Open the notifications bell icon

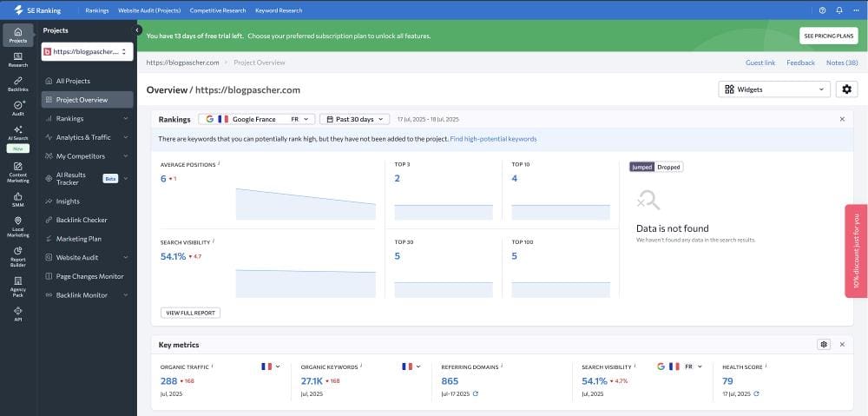839,10
